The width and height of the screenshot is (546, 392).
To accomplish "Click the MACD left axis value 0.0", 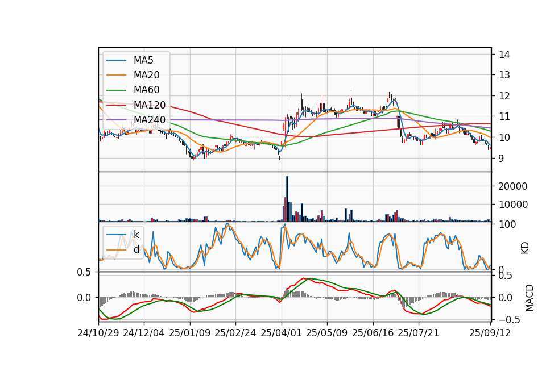I will click(84, 298).
